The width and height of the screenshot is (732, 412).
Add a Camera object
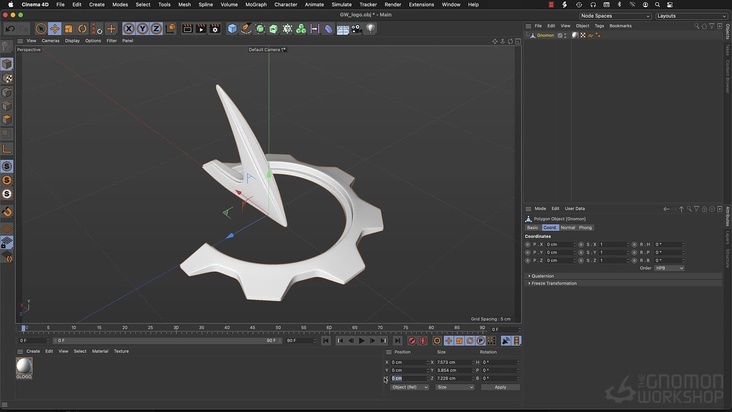point(357,29)
